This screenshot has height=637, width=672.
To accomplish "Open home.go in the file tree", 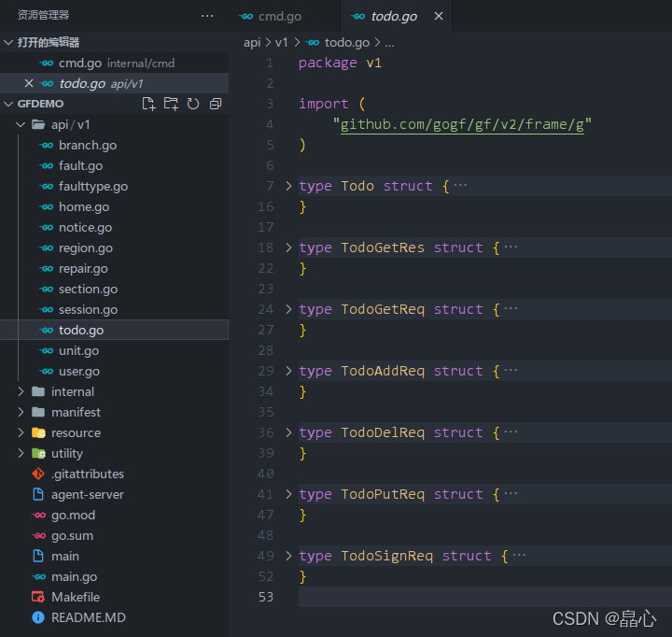I will tap(114, 207).
